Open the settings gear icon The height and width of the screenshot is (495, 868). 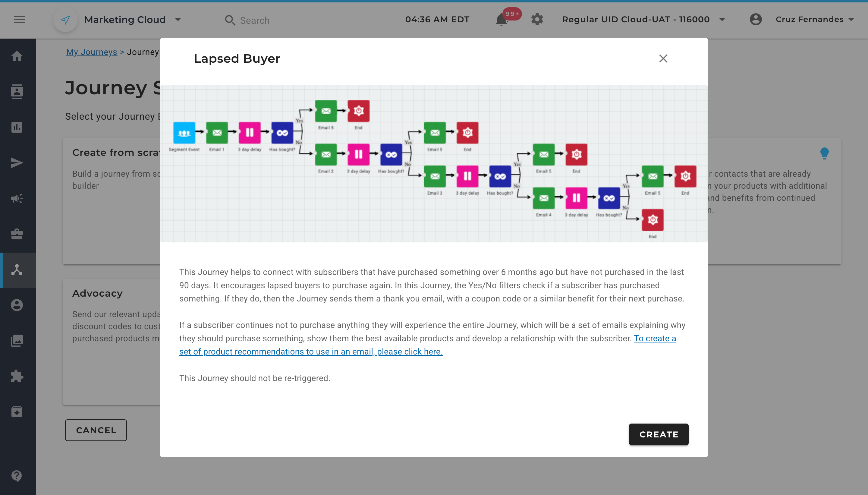(x=537, y=19)
